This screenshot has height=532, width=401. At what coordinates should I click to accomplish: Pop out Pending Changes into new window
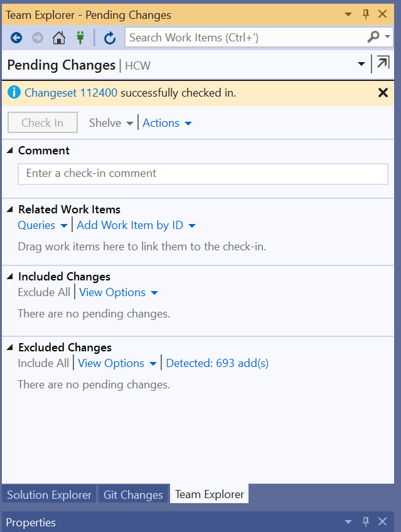pyautogui.click(x=382, y=63)
